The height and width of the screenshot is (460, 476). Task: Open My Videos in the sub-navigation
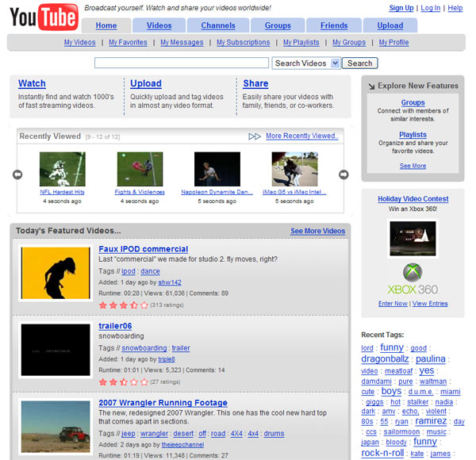coord(80,43)
